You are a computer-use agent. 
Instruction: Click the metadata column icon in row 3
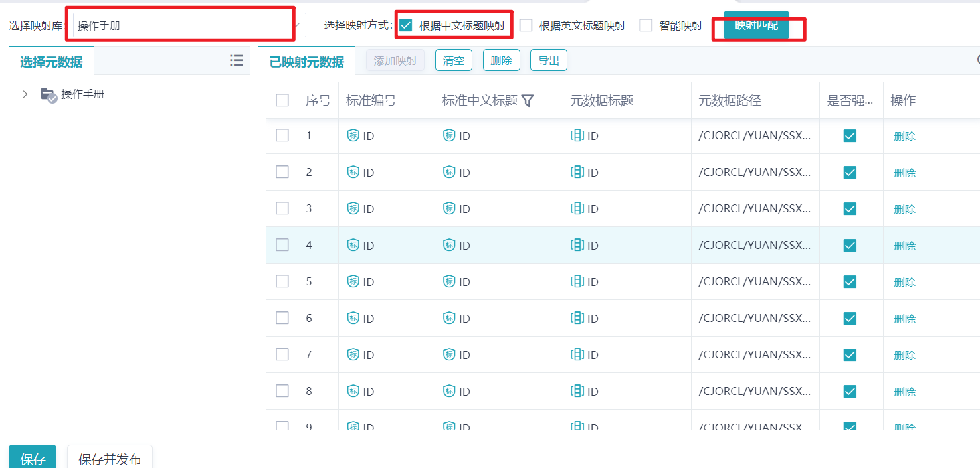click(x=577, y=208)
